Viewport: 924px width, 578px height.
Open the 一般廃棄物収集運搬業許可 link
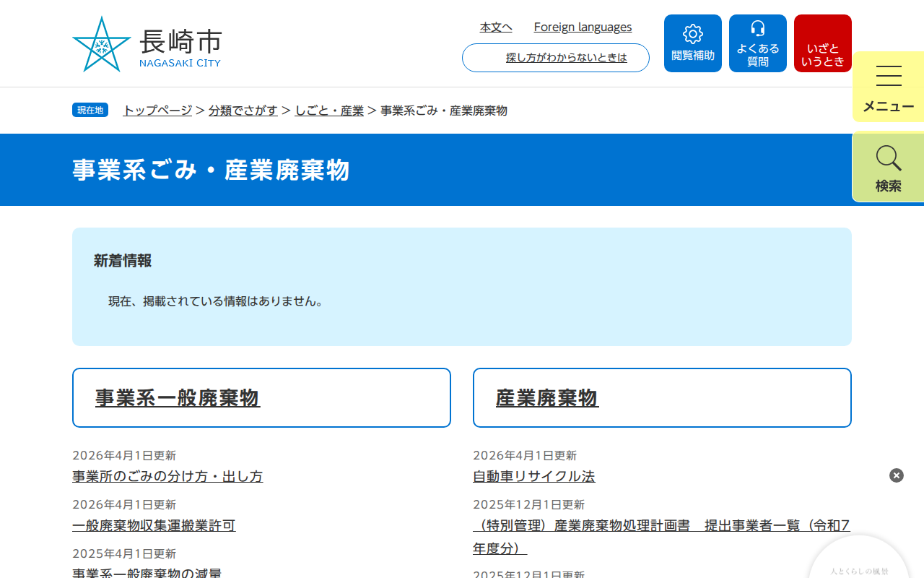point(154,525)
